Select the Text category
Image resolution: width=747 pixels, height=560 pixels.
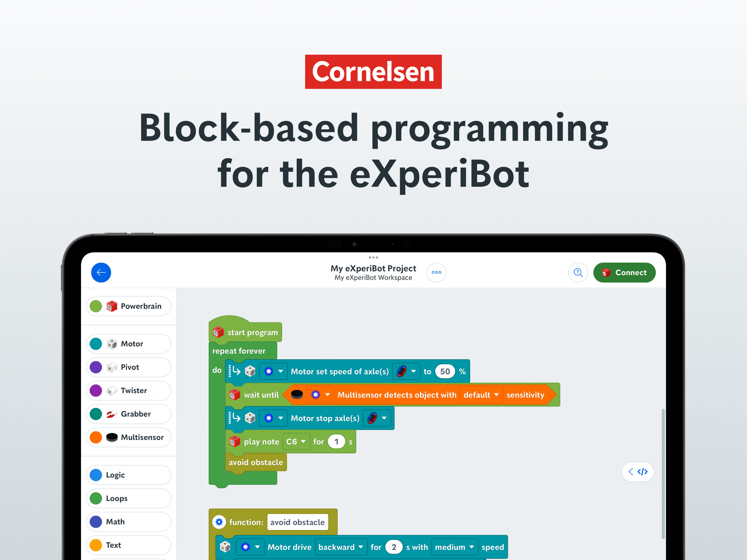coord(129,545)
